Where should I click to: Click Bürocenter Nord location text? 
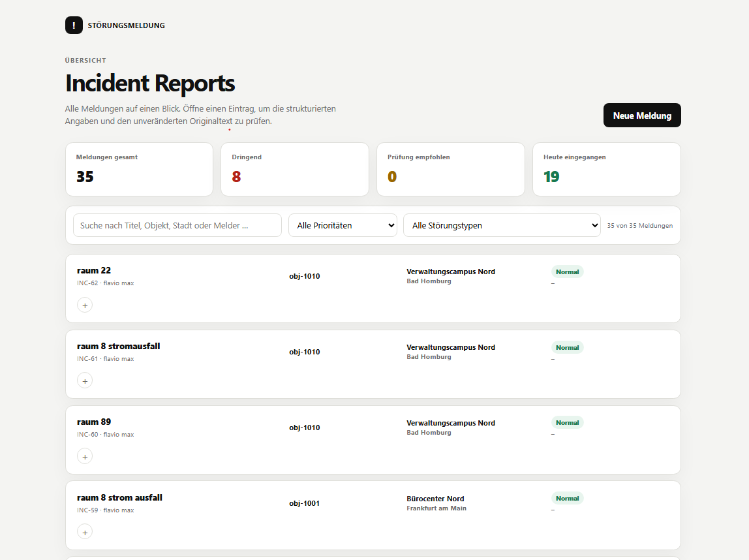point(435,499)
